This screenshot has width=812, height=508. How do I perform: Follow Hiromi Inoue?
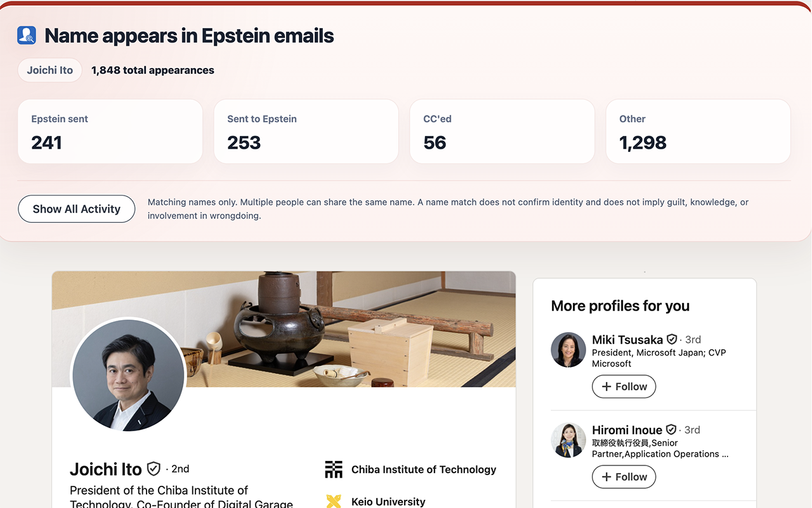point(624,476)
